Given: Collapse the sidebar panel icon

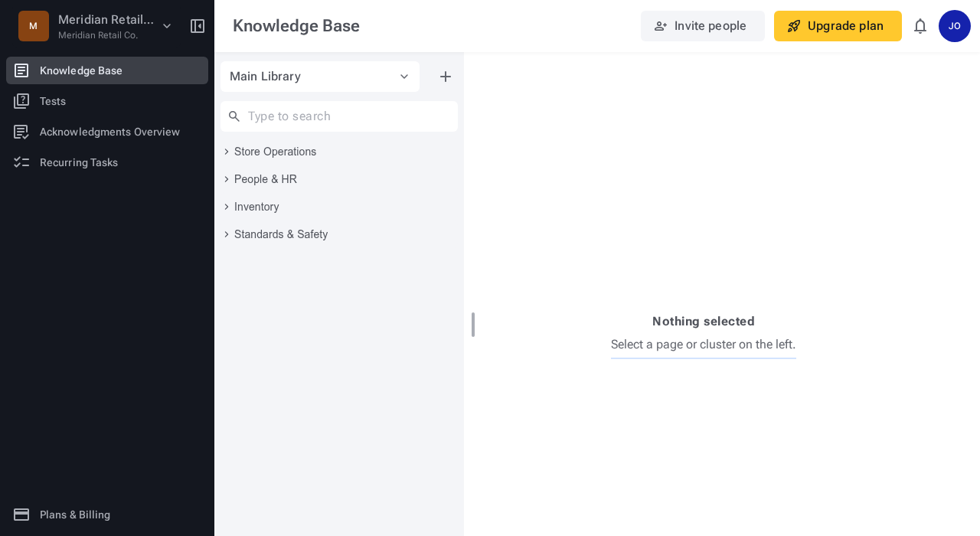Looking at the screenshot, I should [x=198, y=26].
